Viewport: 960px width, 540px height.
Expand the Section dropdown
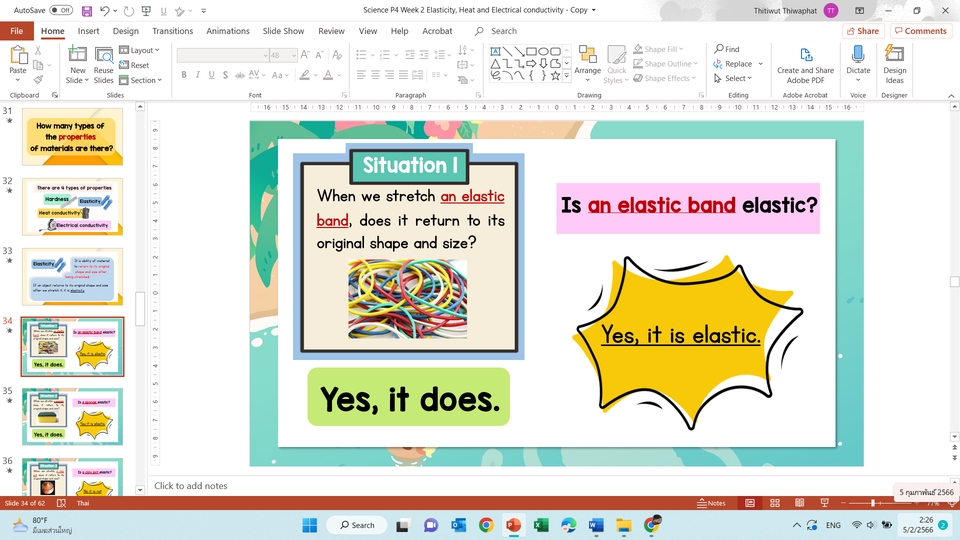(140, 80)
